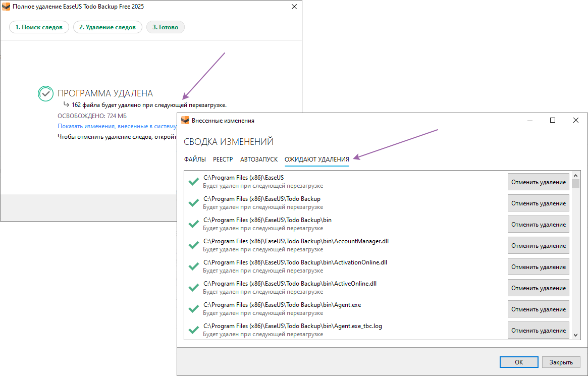Click the large 'Программа удалена' checkmark icon

(45, 93)
